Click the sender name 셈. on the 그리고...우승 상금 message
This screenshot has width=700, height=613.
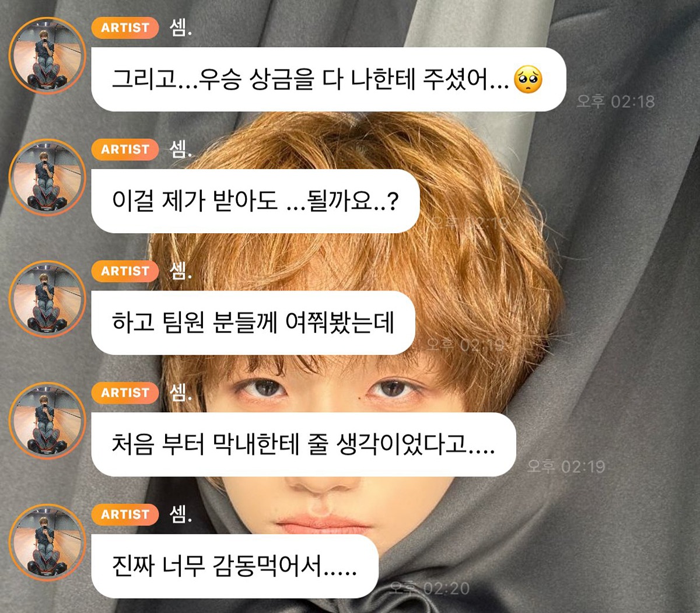click(181, 27)
